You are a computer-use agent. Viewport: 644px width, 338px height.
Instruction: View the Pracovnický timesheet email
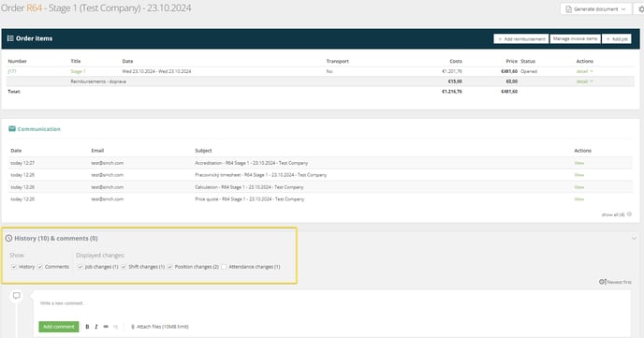point(578,175)
